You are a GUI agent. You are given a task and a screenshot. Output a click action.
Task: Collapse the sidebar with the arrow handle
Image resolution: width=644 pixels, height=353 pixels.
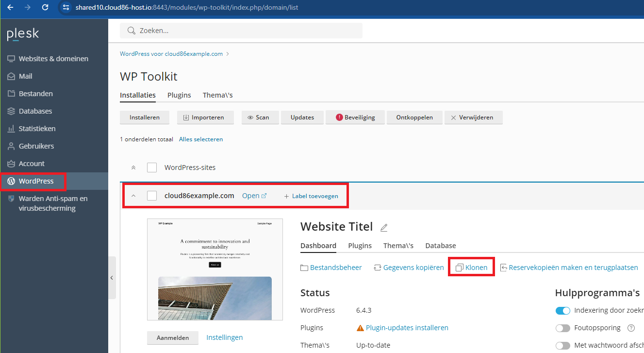coord(112,278)
